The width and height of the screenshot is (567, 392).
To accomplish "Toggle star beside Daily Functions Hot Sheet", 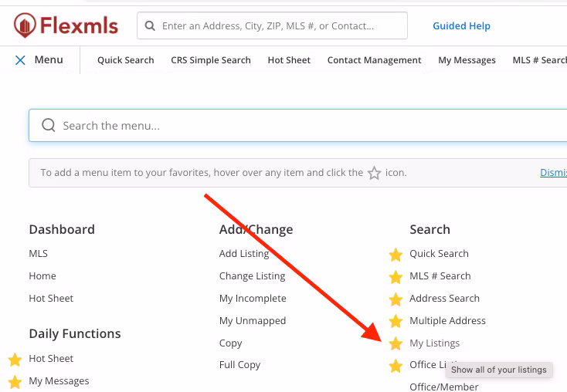I will click(15, 360).
